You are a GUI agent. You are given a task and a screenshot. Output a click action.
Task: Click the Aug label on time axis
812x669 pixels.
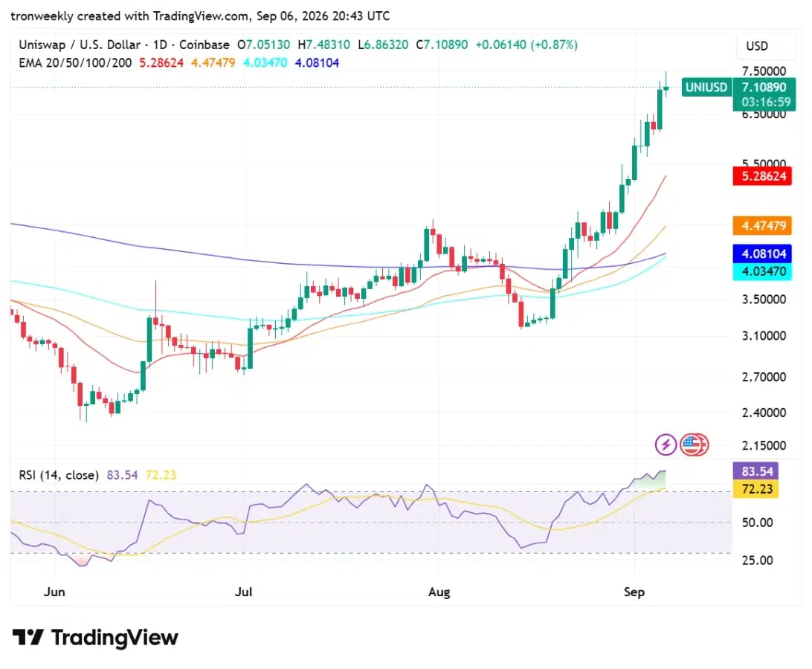click(x=439, y=592)
